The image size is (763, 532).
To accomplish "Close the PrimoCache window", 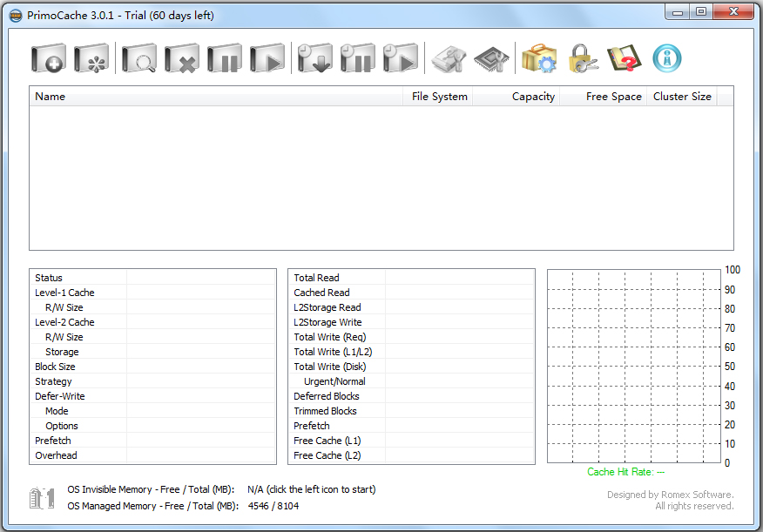I will click(x=733, y=12).
